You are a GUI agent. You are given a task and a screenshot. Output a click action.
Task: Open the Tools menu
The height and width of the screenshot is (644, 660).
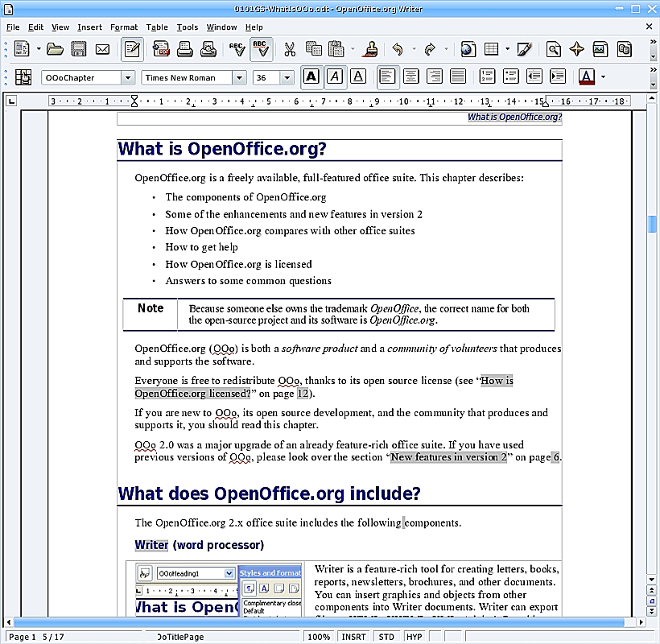tap(187, 27)
